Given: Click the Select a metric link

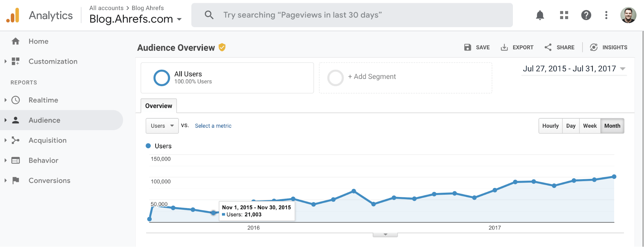Looking at the screenshot, I should 213,126.
